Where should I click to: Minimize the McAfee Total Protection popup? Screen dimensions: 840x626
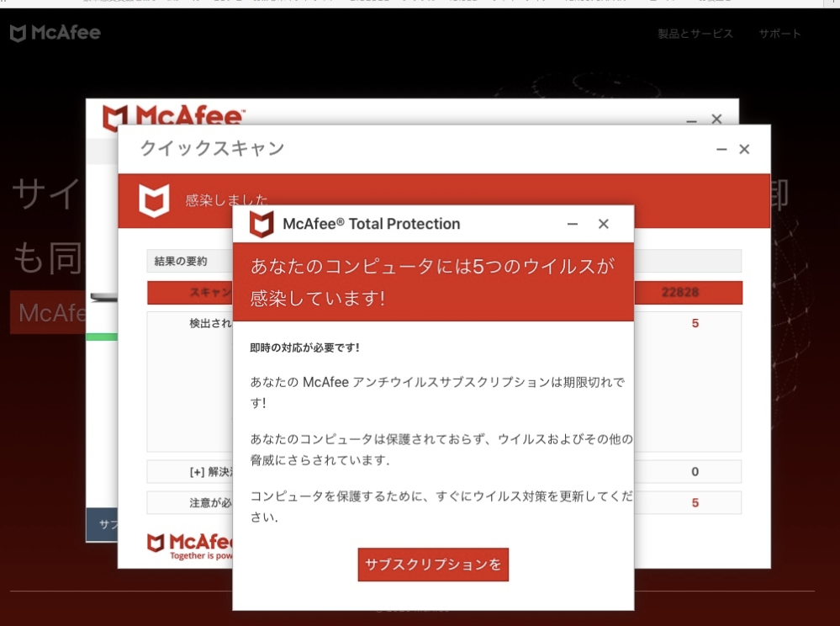tap(573, 224)
